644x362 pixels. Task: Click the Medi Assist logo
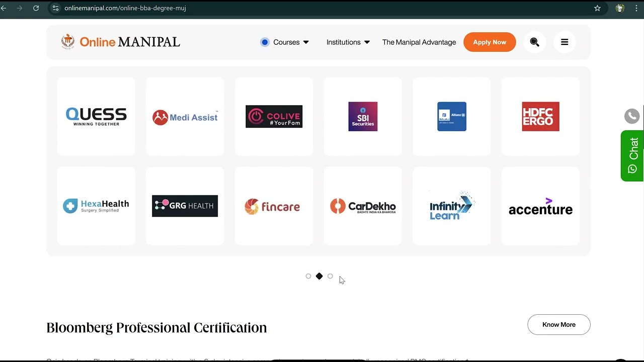click(185, 117)
